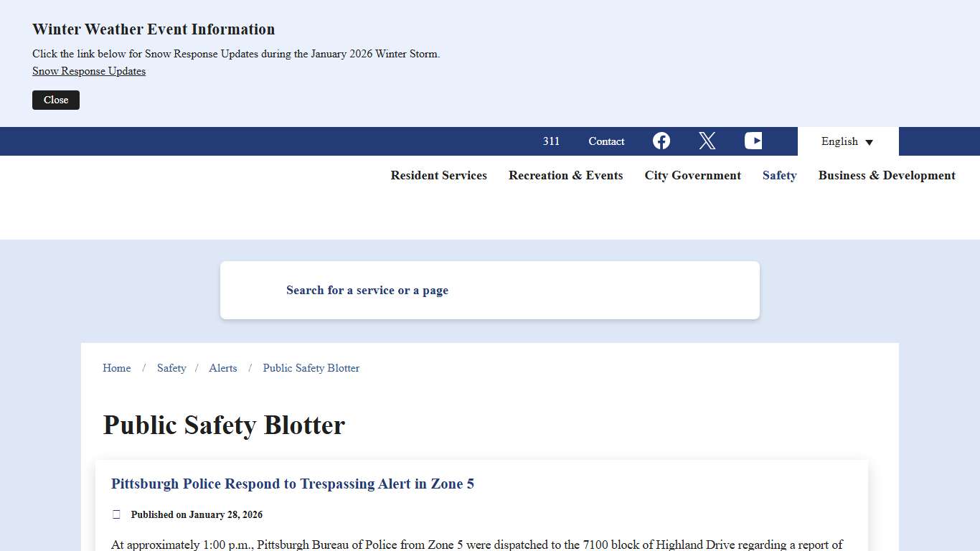Click the Safety breadcrumb link
The image size is (980, 551).
point(171,368)
